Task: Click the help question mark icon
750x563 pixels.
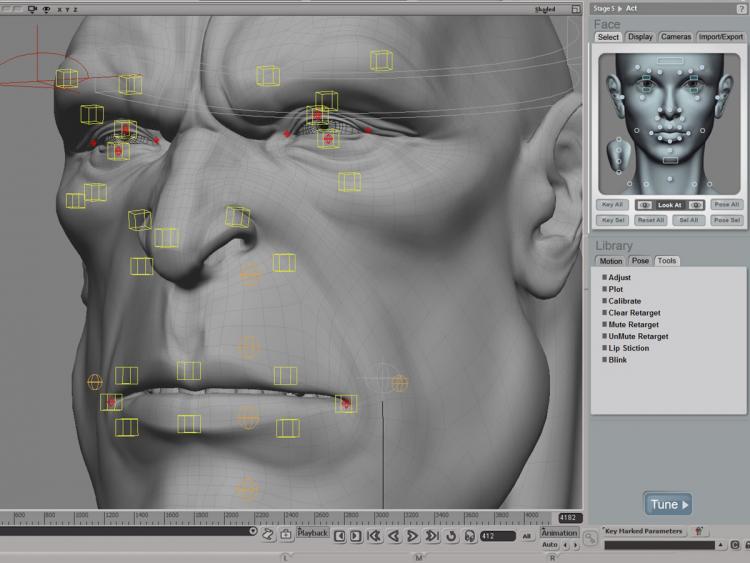Action: (x=741, y=8)
